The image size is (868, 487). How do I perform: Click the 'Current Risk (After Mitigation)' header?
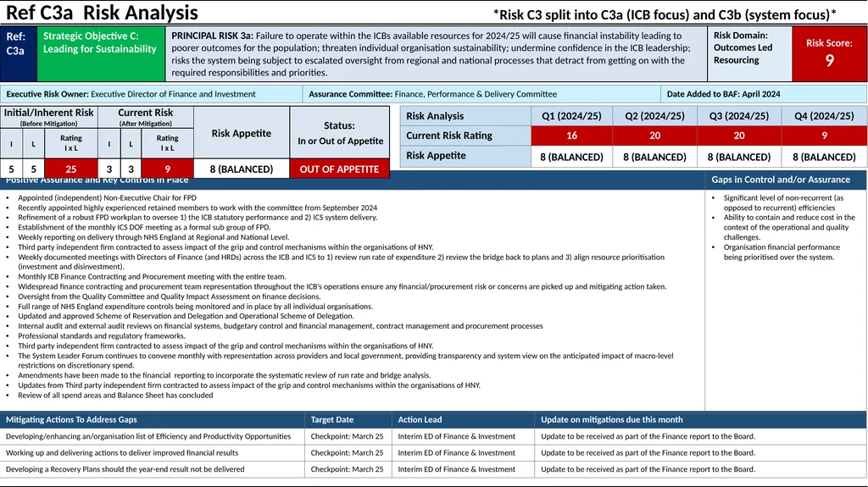pyautogui.click(x=146, y=117)
